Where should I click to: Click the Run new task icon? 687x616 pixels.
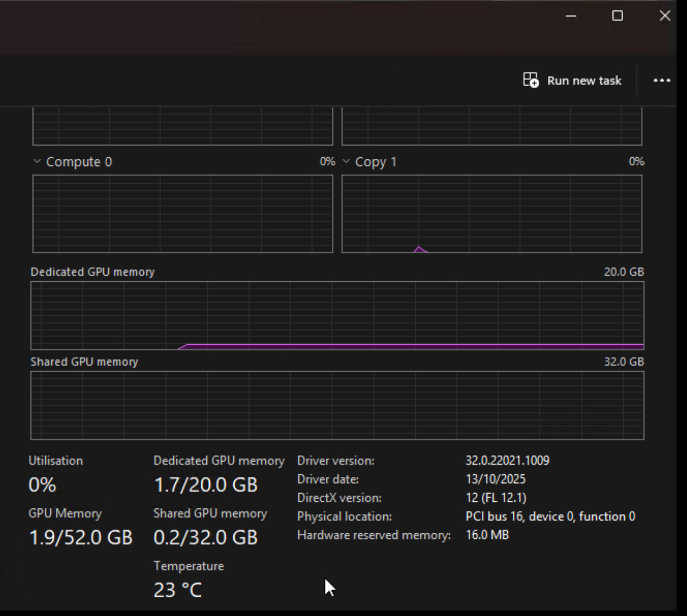531,80
